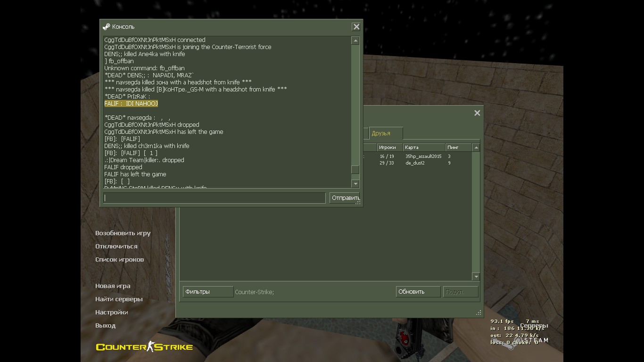Focus the console command input field

point(215,198)
